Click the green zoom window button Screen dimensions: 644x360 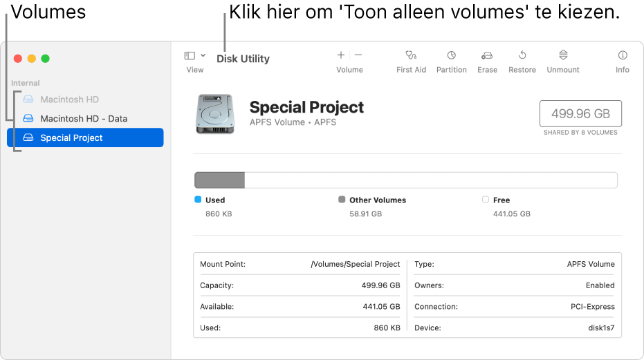click(46, 59)
